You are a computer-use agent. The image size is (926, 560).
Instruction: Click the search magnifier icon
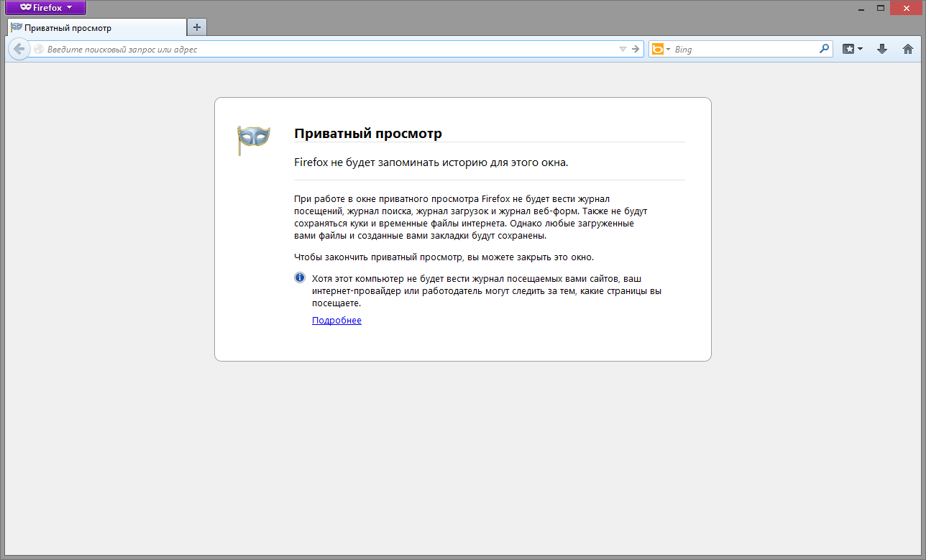click(x=824, y=50)
